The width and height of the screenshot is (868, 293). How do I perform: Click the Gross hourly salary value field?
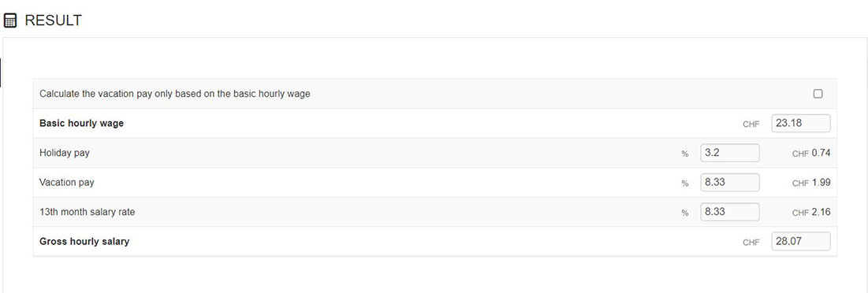coord(800,242)
